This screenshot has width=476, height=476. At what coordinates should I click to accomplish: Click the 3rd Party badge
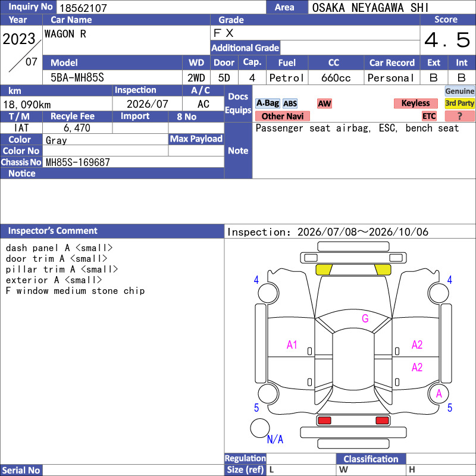tap(459, 103)
